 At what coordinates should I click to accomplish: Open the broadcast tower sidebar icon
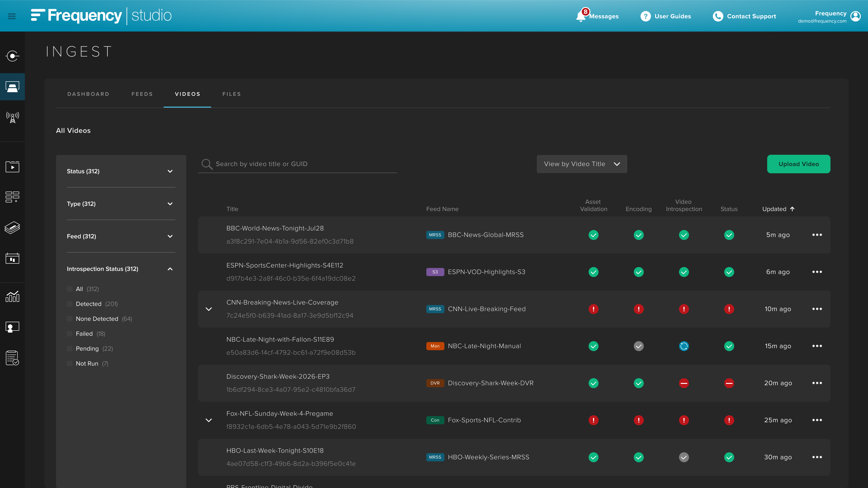point(12,117)
